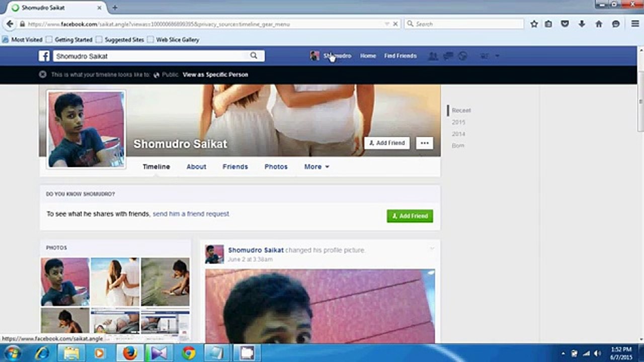Go to Home in Facebook bar
Viewport: 644px width, 362px height.
coord(368,56)
